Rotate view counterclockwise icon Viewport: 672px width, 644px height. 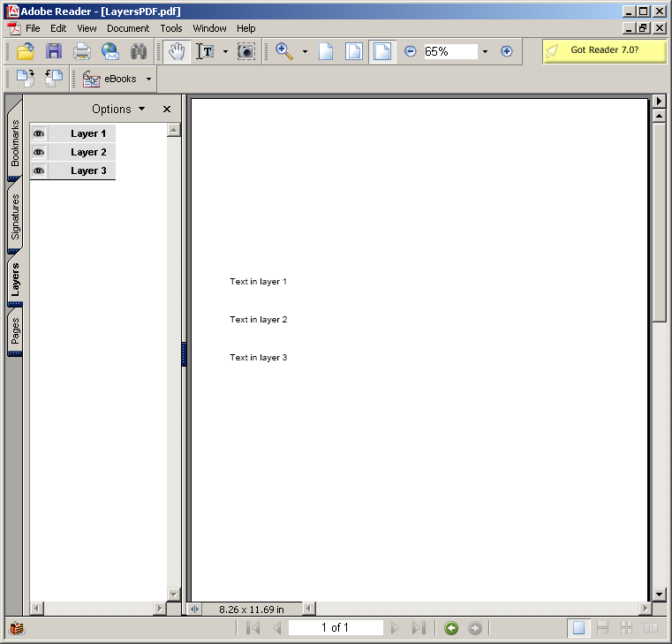click(54, 79)
